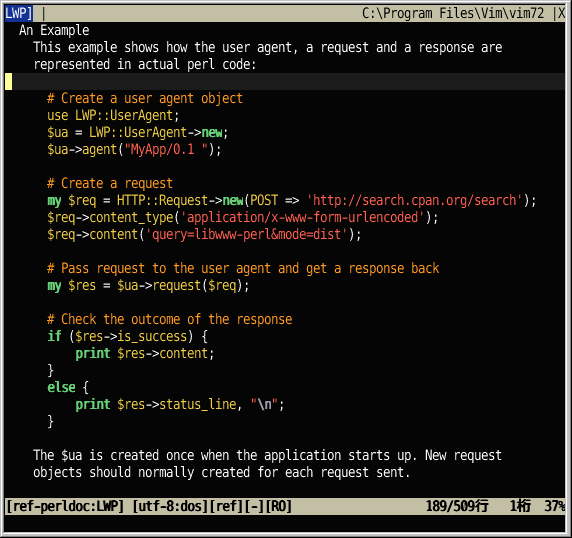
Task: Click '[ref-perldoc:LWP]' in the status line
Action: coord(65,506)
